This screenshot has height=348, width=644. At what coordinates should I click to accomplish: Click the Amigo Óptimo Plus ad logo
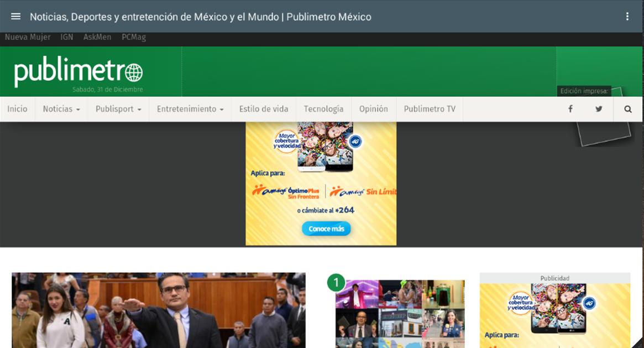pyautogui.click(x=285, y=192)
